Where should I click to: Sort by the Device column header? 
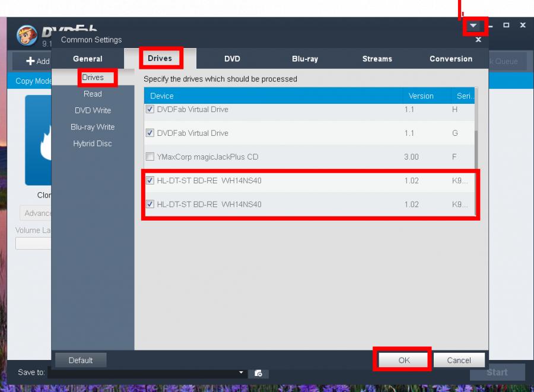click(x=274, y=96)
